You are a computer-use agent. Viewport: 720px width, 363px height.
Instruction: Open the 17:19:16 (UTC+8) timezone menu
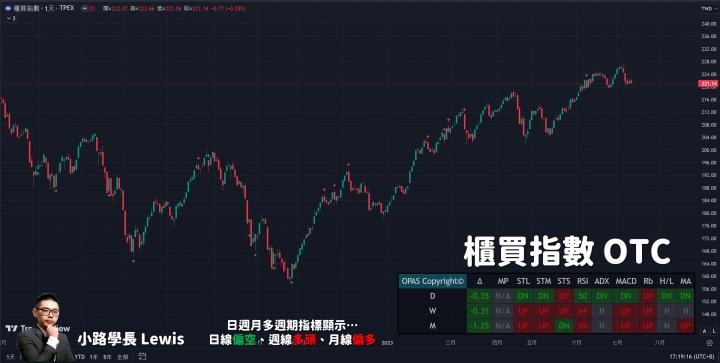(x=693, y=357)
